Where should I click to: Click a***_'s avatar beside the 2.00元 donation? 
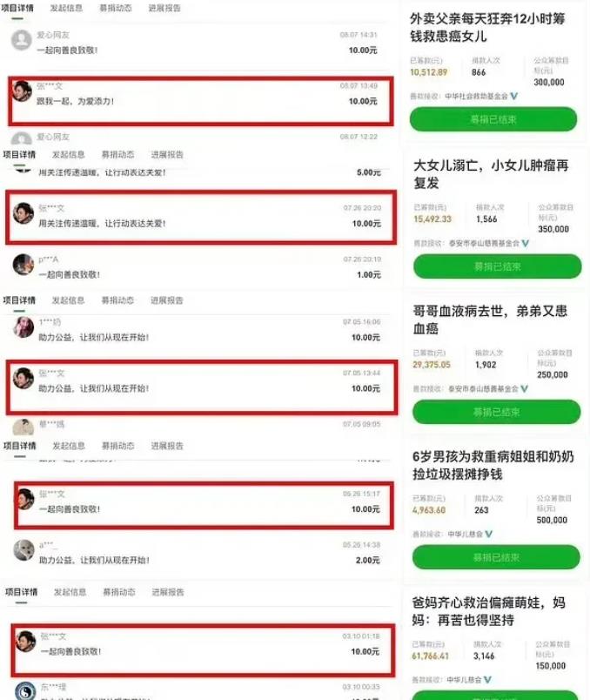click(x=24, y=550)
